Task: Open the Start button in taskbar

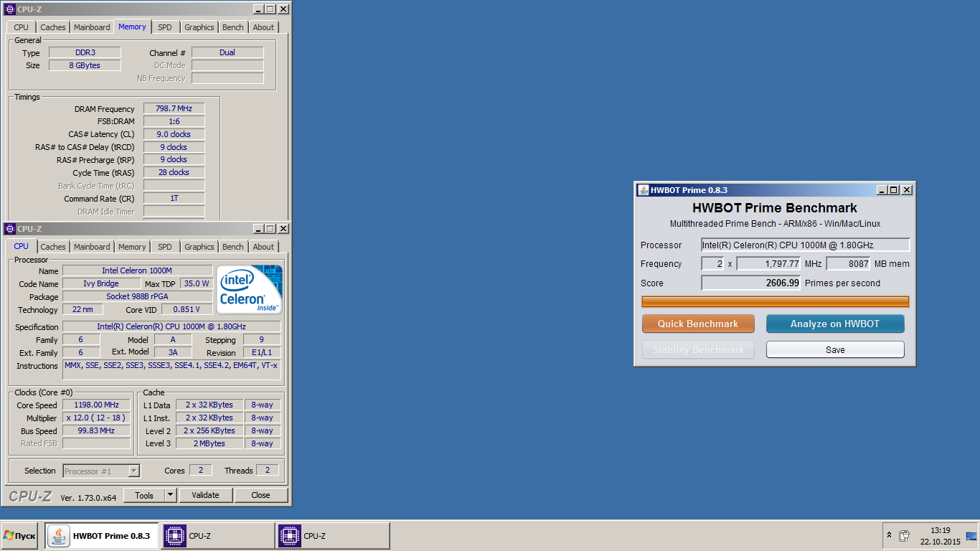Action: click(19, 536)
